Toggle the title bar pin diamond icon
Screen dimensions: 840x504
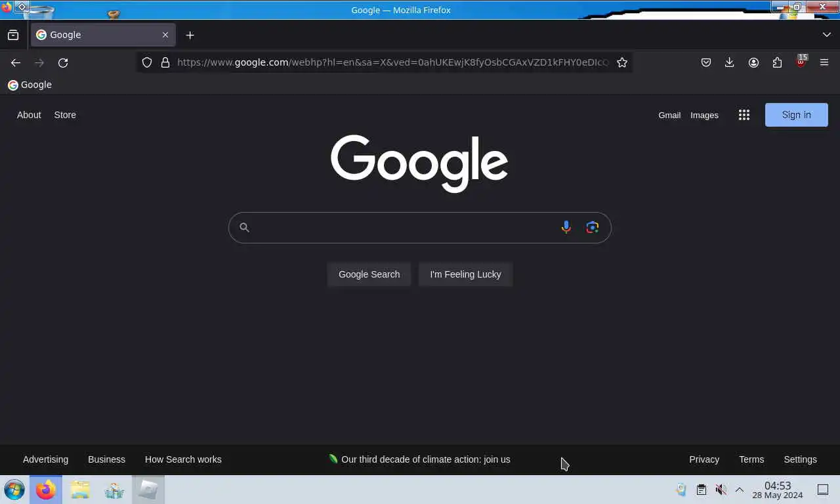tap(22, 7)
